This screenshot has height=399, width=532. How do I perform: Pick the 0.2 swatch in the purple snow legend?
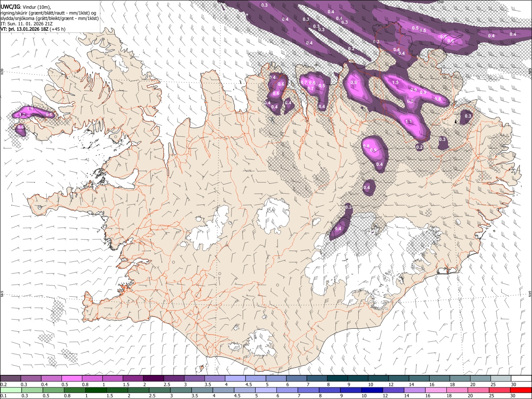tap(10, 379)
